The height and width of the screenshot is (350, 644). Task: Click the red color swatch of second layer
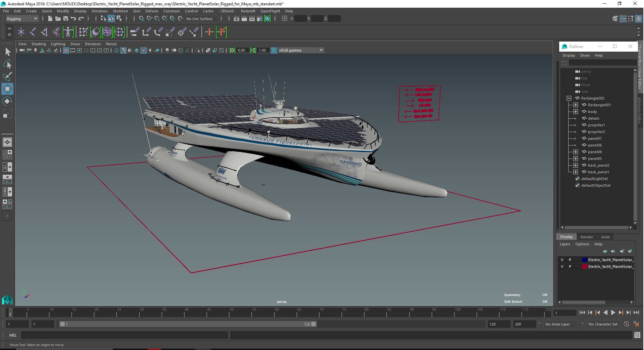click(x=585, y=267)
